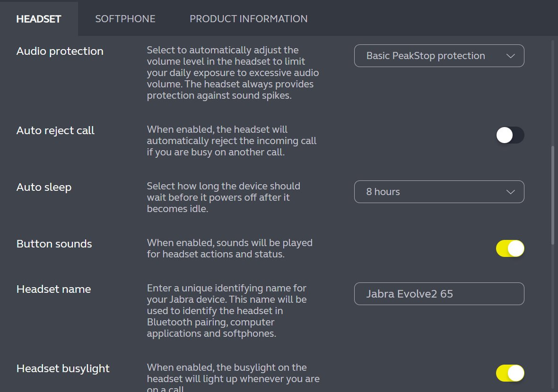
Task: Enable the Auto reject call switch
Action: pyautogui.click(x=510, y=135)
